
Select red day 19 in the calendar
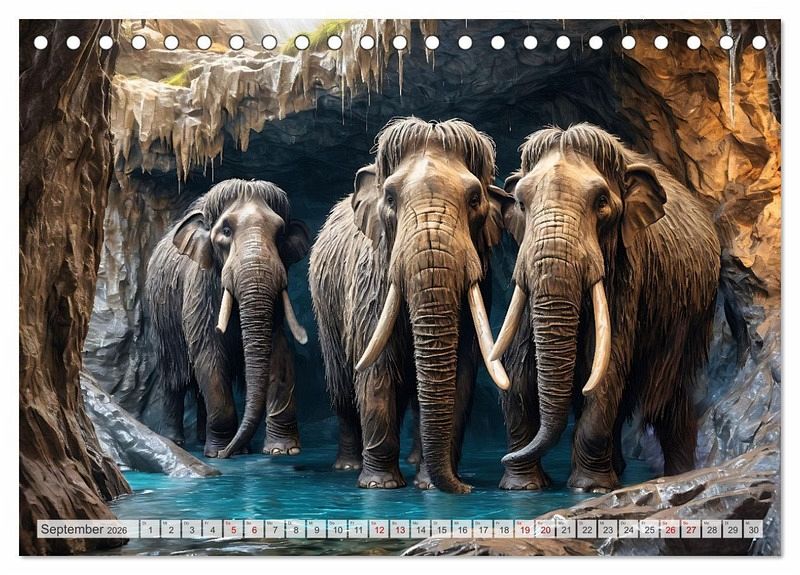coord(524,529)
